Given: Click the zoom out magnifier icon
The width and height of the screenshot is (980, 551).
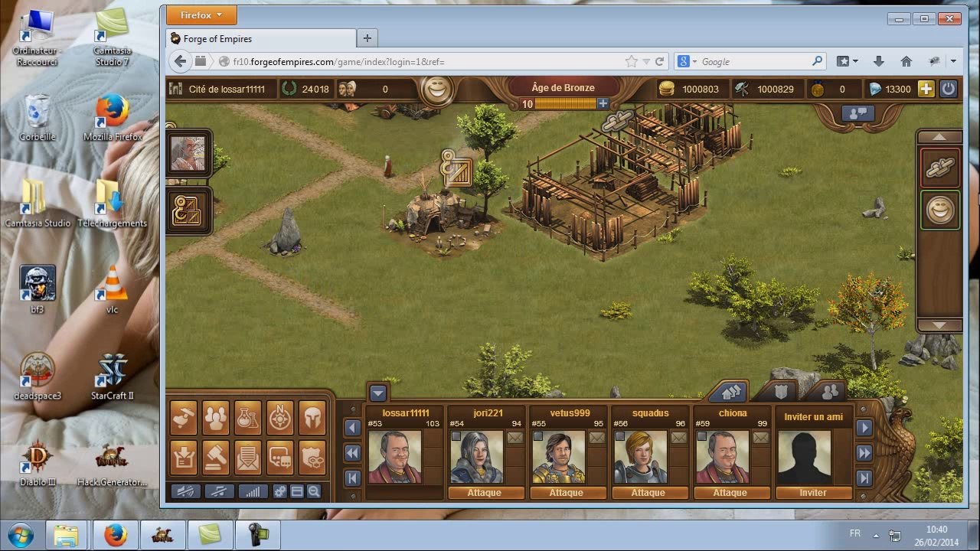Looking at the screenshot, I should click(314, 491).
